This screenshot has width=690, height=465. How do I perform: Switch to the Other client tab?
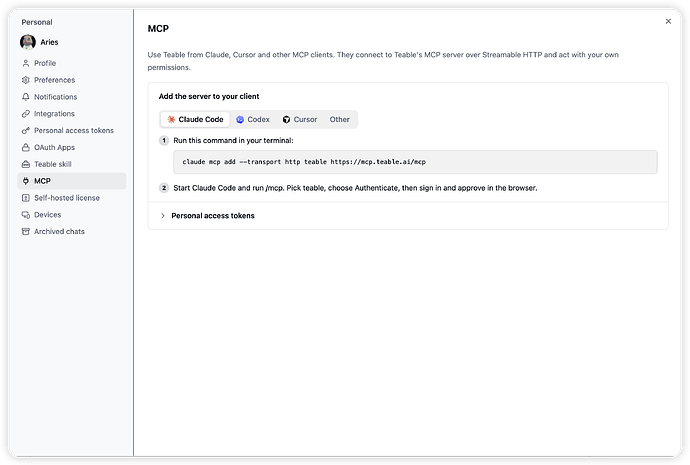(339, 119)
